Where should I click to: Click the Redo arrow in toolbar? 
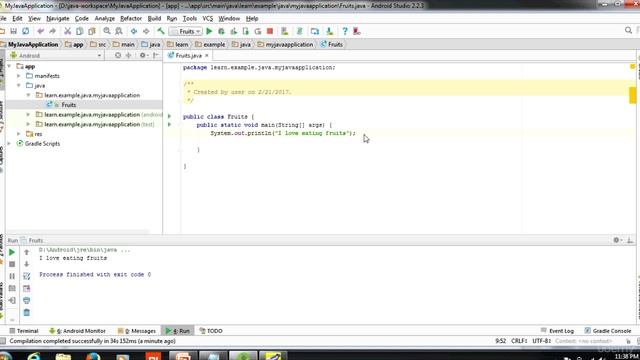52,31
